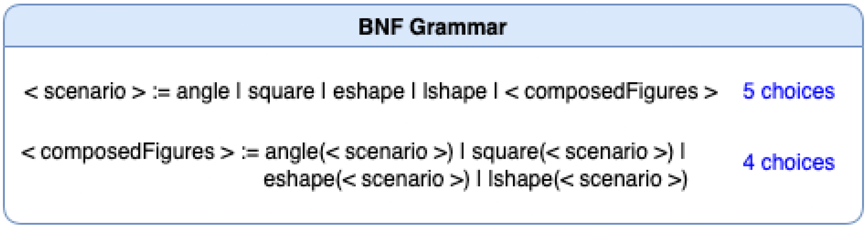
Task: Click the "lshape(< scenario >)" alternative
Action: (x=588, y=179)
